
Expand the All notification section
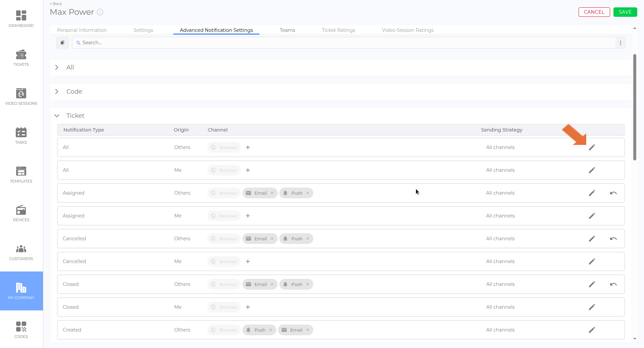57,67
